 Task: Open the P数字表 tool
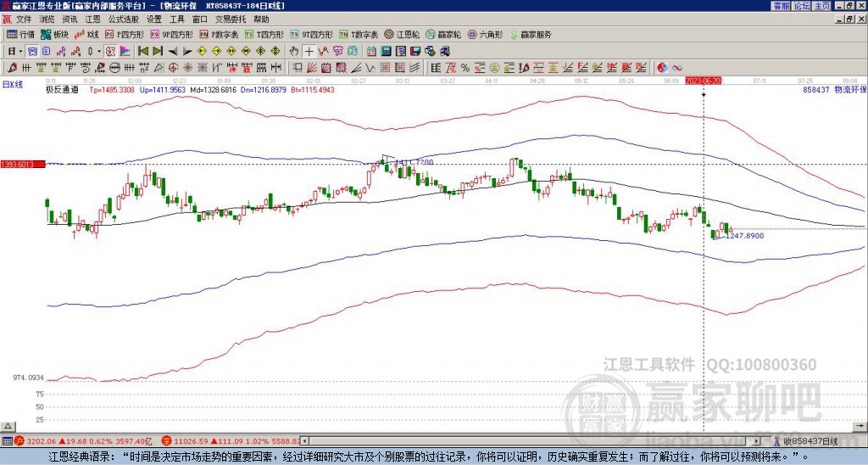220,34
